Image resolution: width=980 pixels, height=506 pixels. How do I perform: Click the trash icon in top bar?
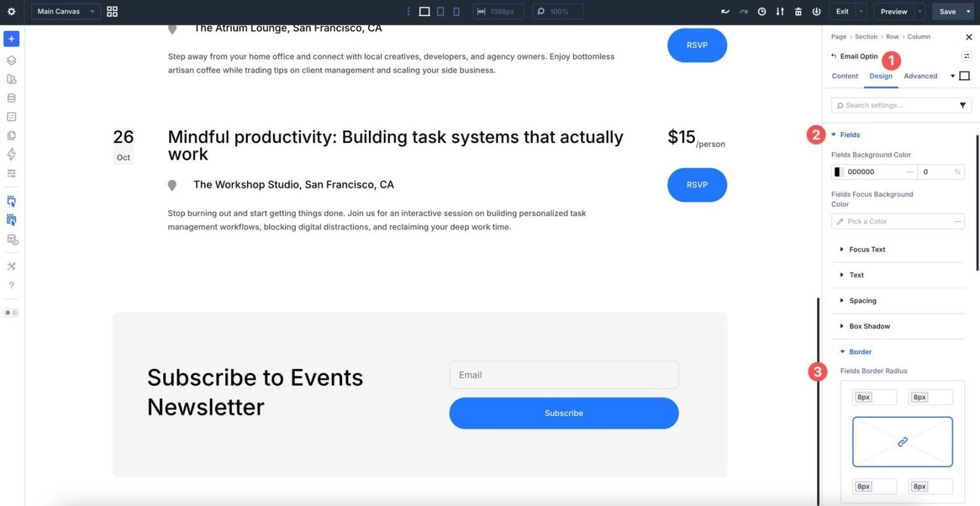tap(798, 11)
